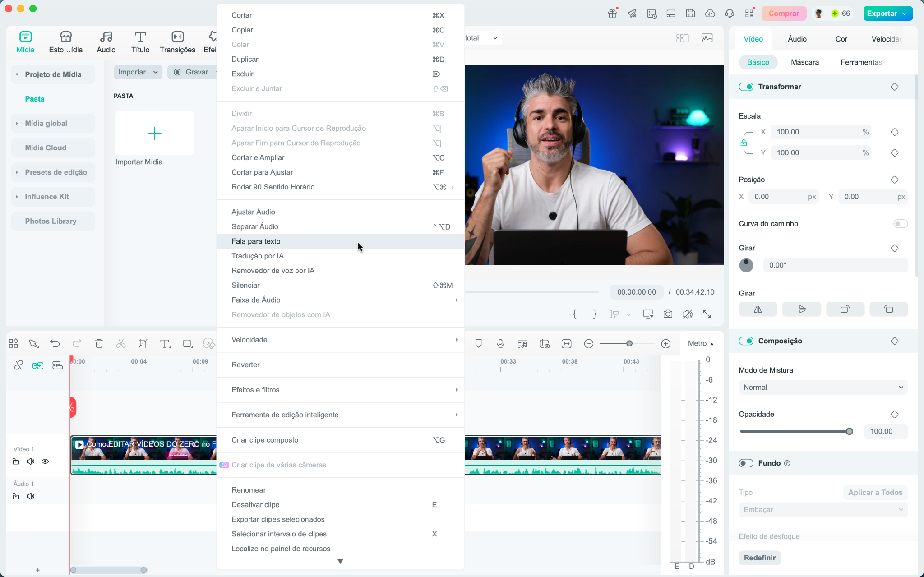Mute the Áudio 1 track speaker
The width and height of the screenshot is (924, 577).
point(31,496)
